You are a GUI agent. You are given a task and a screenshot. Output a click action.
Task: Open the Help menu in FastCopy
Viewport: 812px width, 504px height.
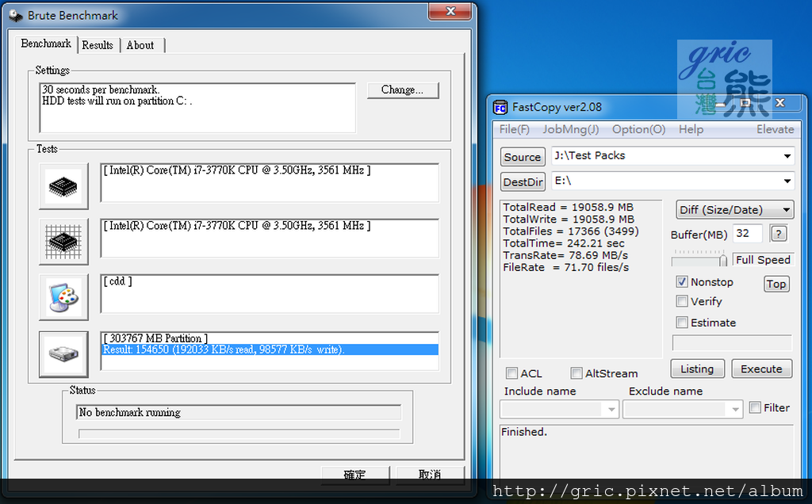click(x=691, y=129)
